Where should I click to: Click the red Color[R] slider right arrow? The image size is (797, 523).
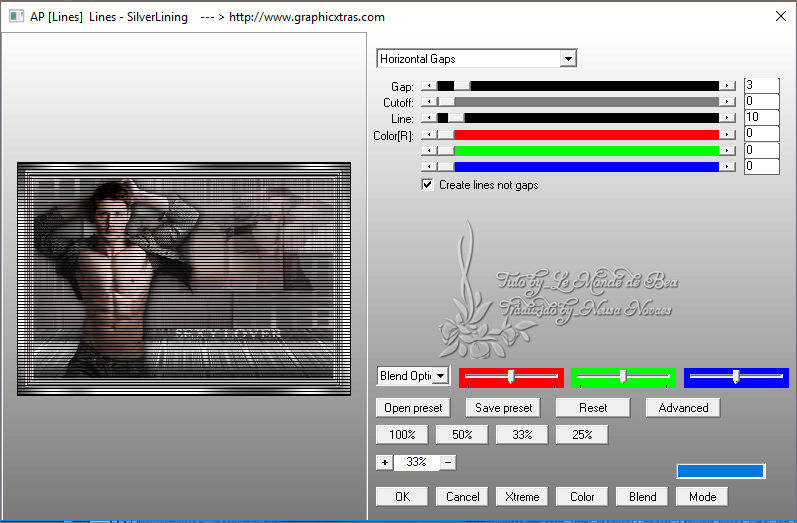pyautogui.click(x=727, y=135)
